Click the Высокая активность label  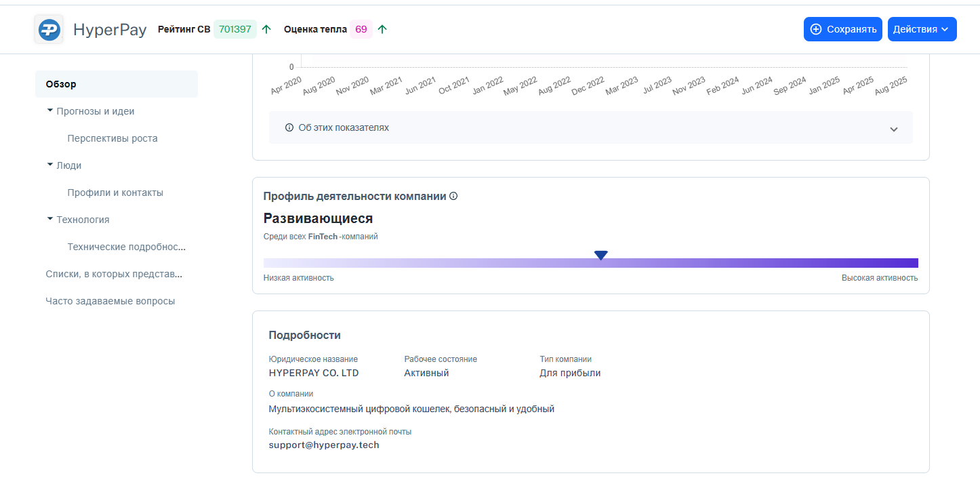coord(880,278)
